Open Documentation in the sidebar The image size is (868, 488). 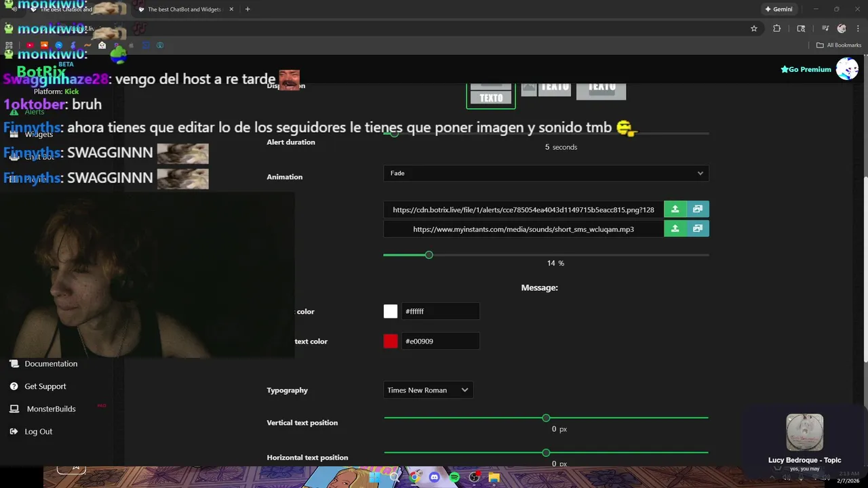click(x=44, y=364)
